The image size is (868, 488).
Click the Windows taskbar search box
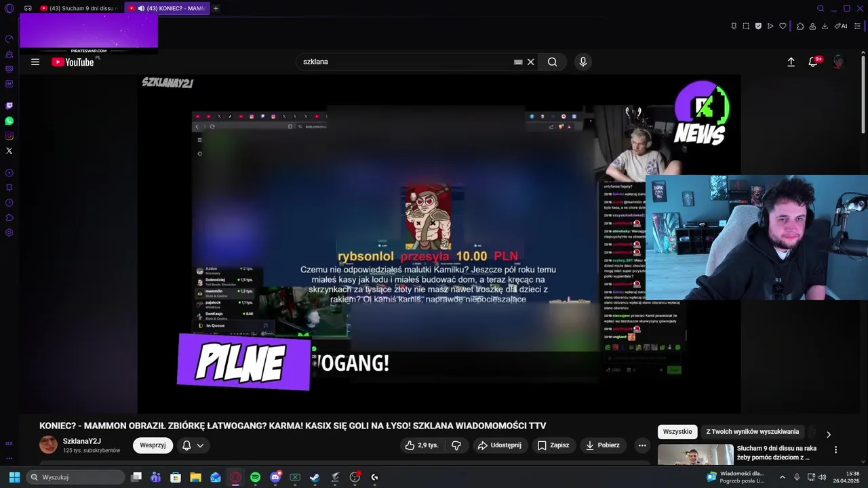click(x=75, y=477)
